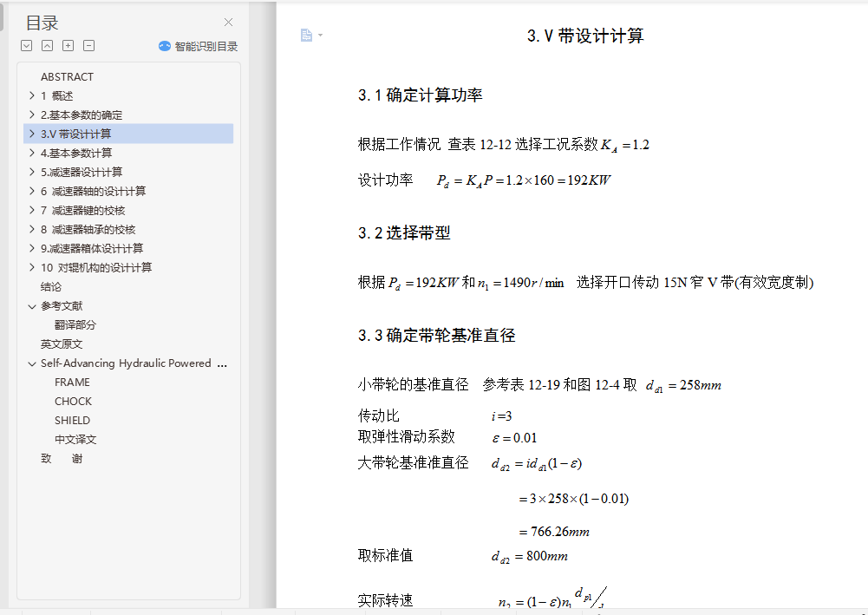Open 6 减速器轴的设计计算 outline entry

click(x=93, y=192)
